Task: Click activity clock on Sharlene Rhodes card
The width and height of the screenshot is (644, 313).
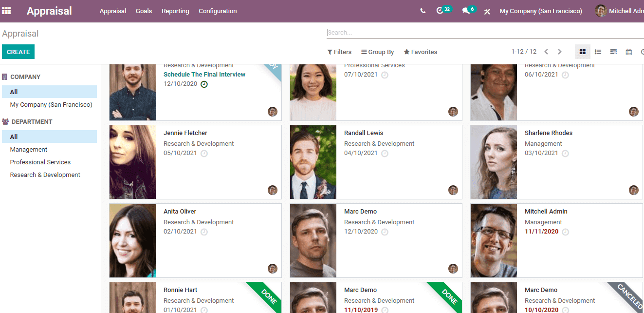Action: (x=565, y=154)
